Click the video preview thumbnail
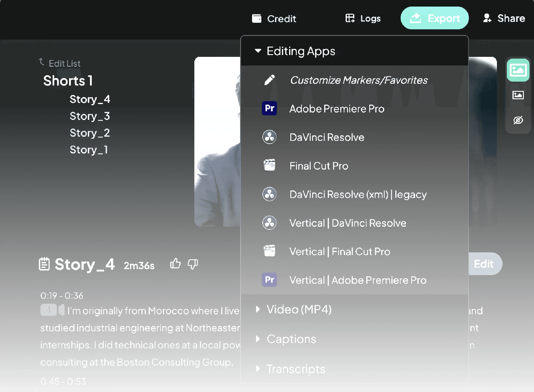Screen dimensions: 534x392 click(x=217, y=141)
